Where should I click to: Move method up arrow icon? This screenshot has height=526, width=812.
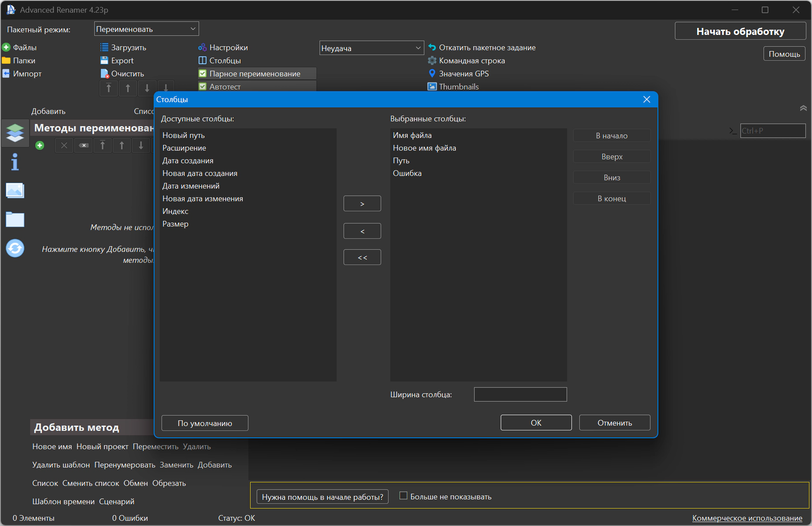(122, 145)
